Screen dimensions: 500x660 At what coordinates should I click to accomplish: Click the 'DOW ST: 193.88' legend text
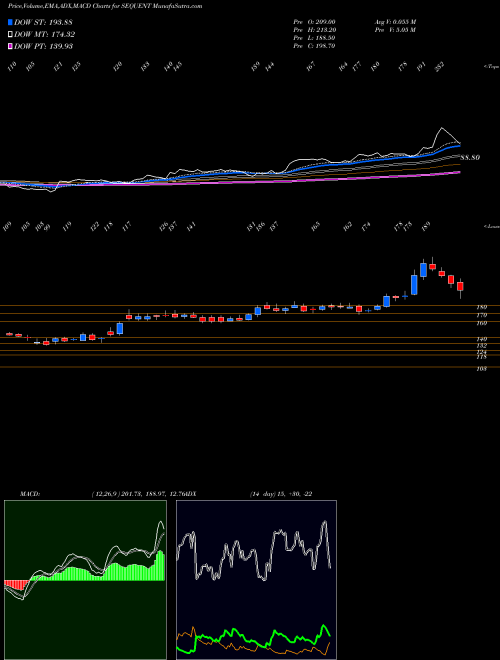[43, 22]
